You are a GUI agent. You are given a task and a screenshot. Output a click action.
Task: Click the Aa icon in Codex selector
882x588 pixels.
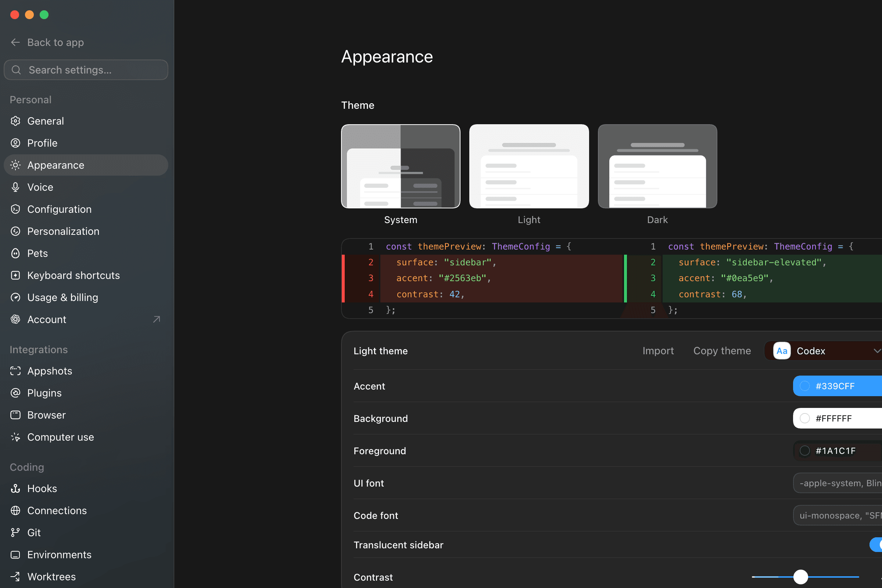tap(782, 351)
